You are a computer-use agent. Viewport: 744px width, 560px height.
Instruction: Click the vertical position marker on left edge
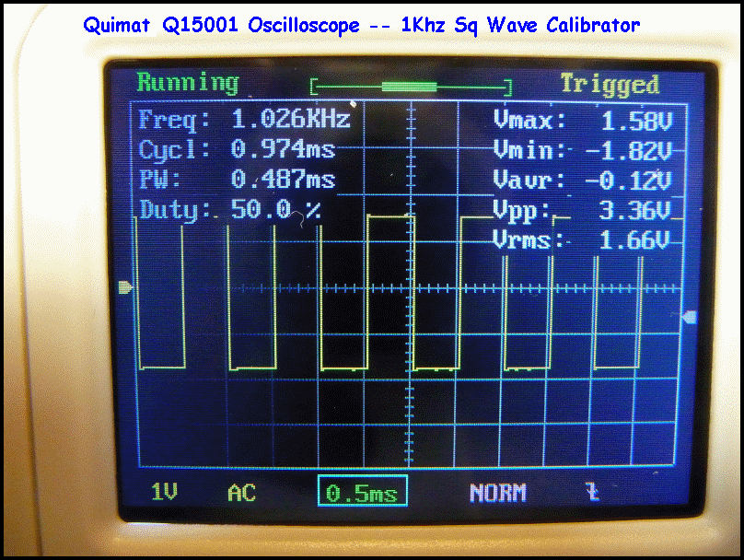coord(126,288)
